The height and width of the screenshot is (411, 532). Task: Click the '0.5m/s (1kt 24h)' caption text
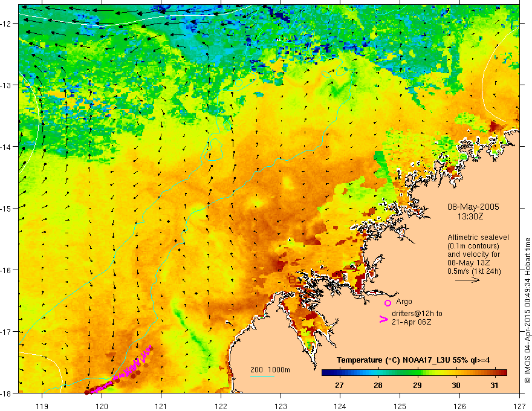pos(474,271)
